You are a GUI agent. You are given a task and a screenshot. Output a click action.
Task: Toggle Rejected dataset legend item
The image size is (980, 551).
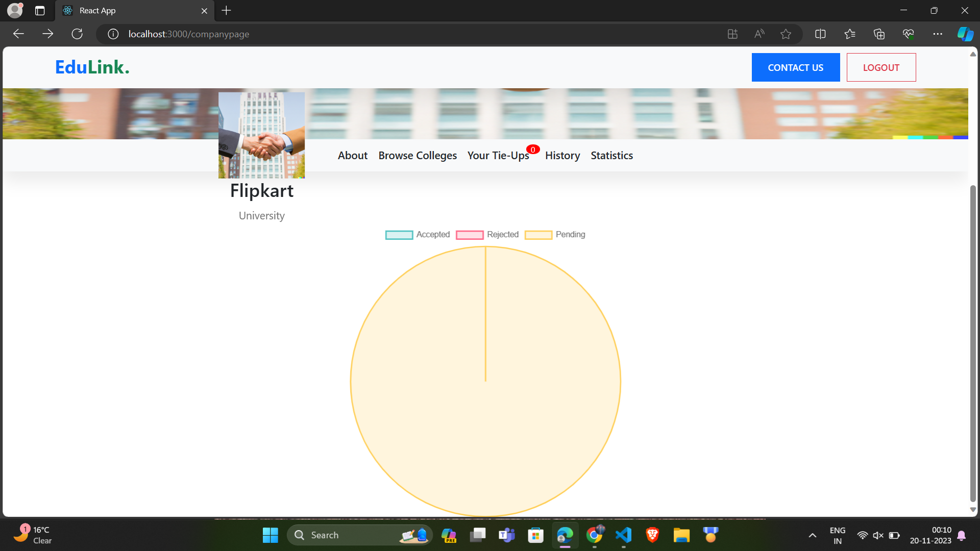(487, 235)
